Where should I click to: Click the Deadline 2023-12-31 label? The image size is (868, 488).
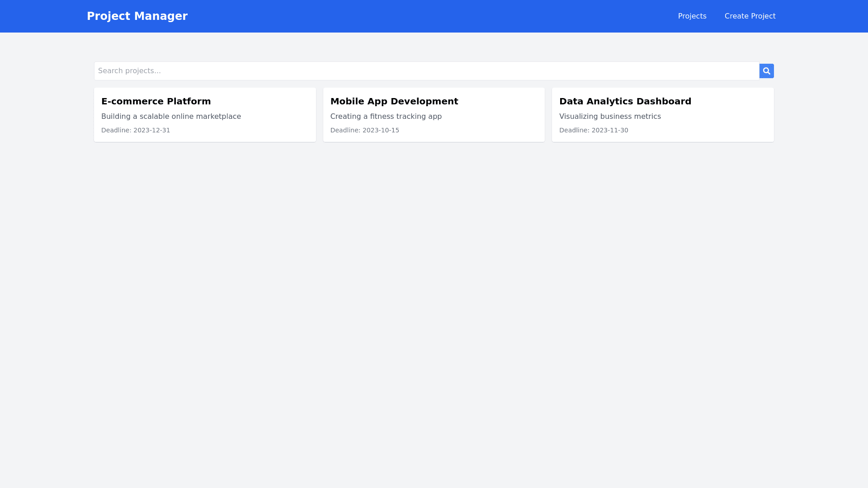[x=136, y=130]
